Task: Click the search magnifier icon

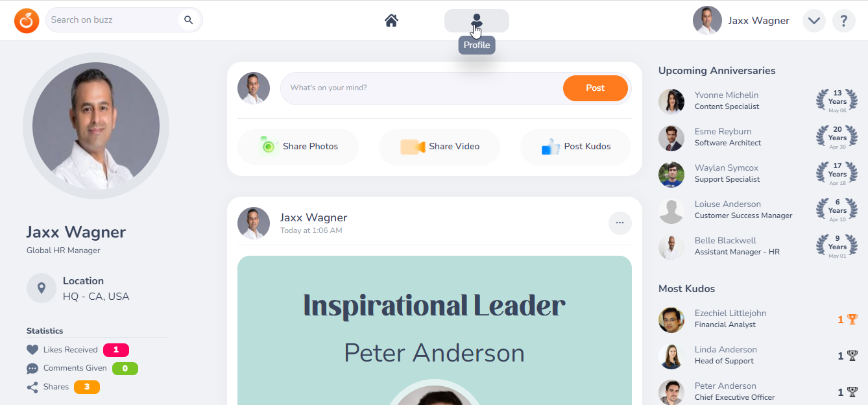Action: [189, 20]
